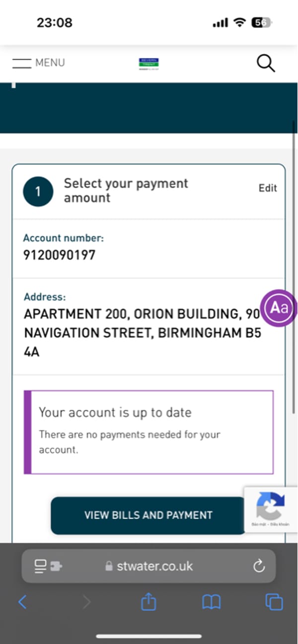Viewport: 298px width, 644px height.
Task: Go back to previous page
Action: (x=22, y=602)
